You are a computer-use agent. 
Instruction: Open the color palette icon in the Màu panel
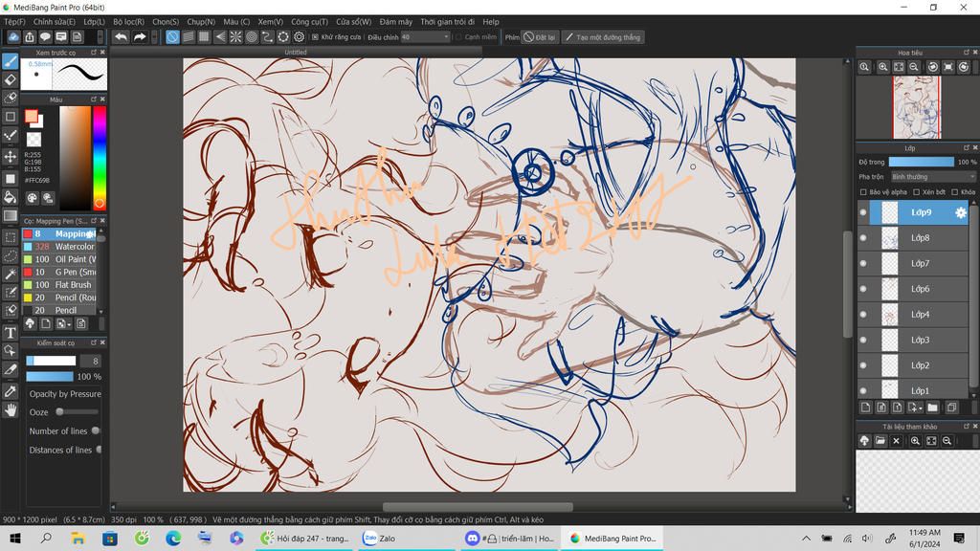pos(32,198)
